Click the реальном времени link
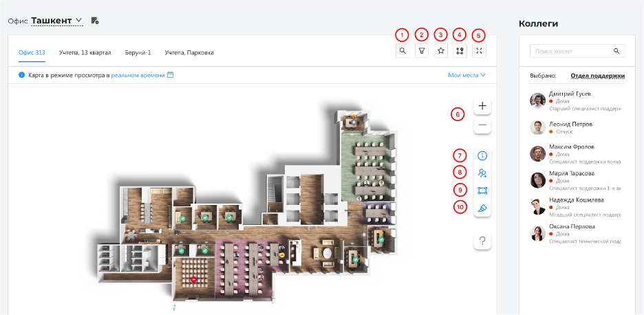Viewport: 644px width, 315px height. point(138,75)
